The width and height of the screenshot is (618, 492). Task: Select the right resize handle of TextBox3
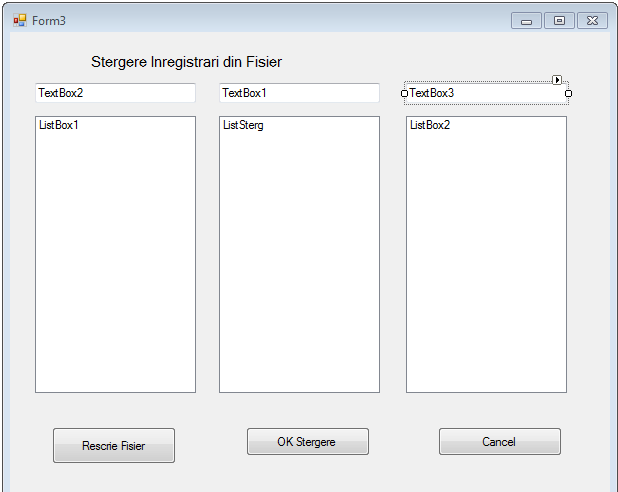point(568,93)
